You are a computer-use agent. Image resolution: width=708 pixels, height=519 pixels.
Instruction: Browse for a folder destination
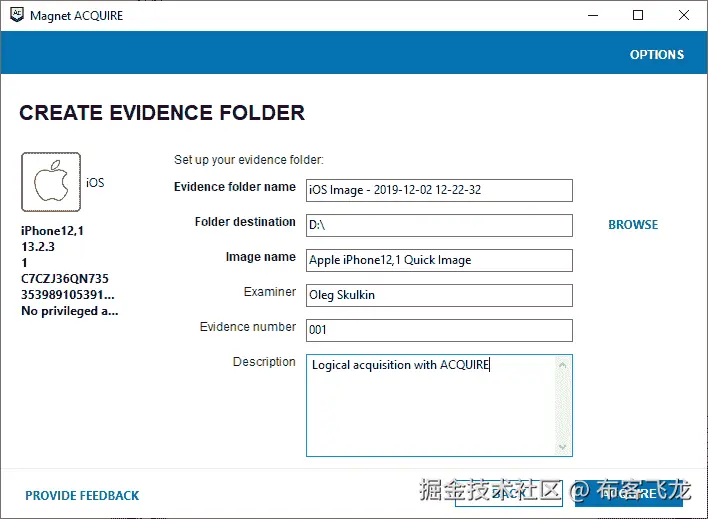coord(633,225)
